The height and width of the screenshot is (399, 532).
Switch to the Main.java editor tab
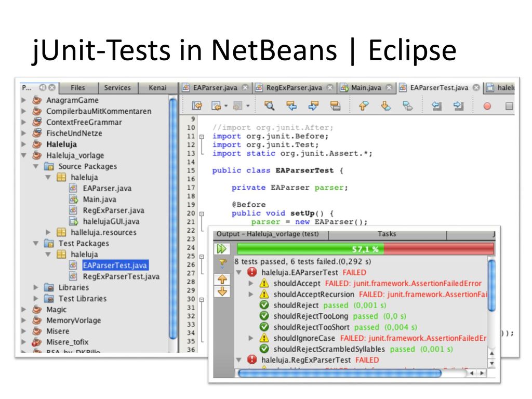click(366, 87)
